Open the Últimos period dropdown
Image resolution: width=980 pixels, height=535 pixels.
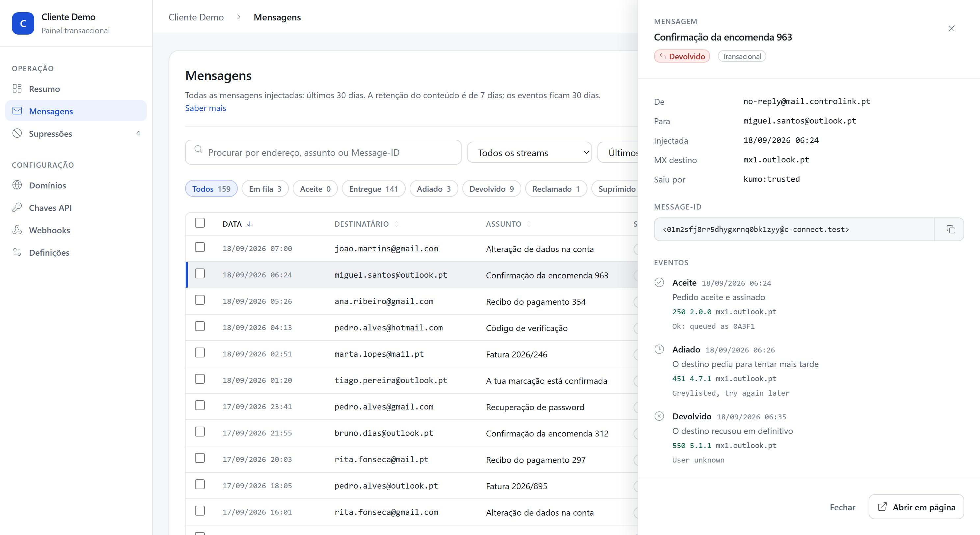click(x=618, y=153)
